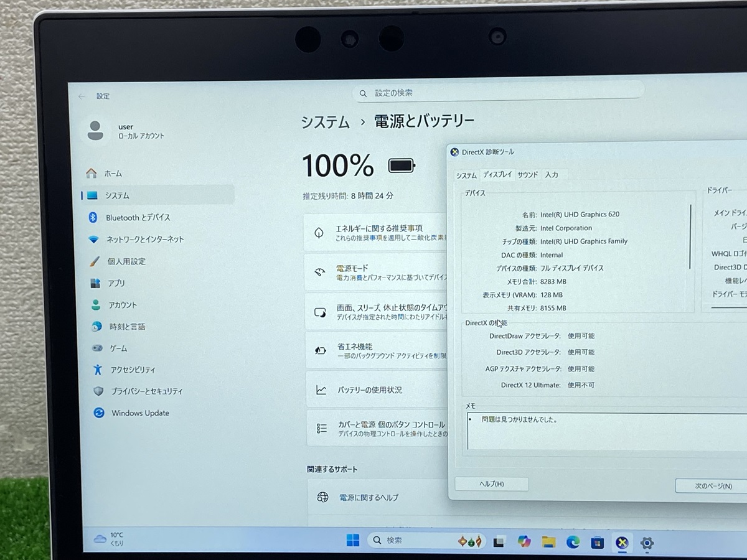Click the Microsoft Edge taskbar icon
The image size is (747, 560).
[573, 542]
